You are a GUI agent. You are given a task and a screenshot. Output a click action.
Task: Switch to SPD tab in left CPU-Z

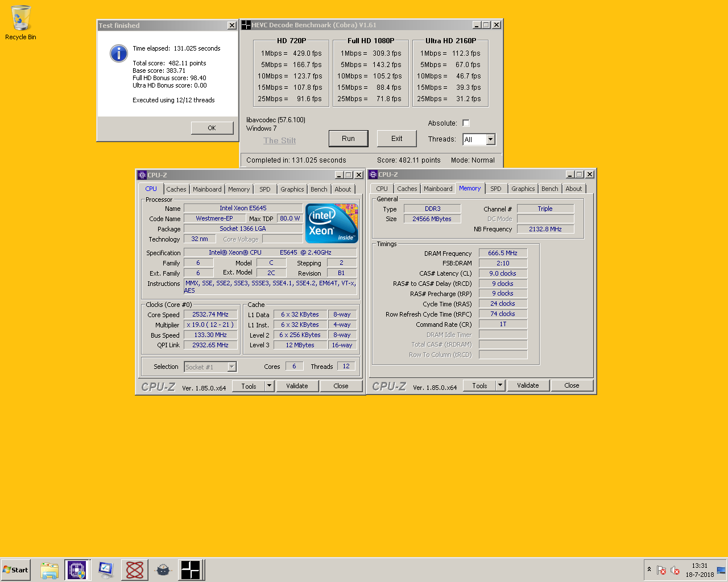coord(265,189)
